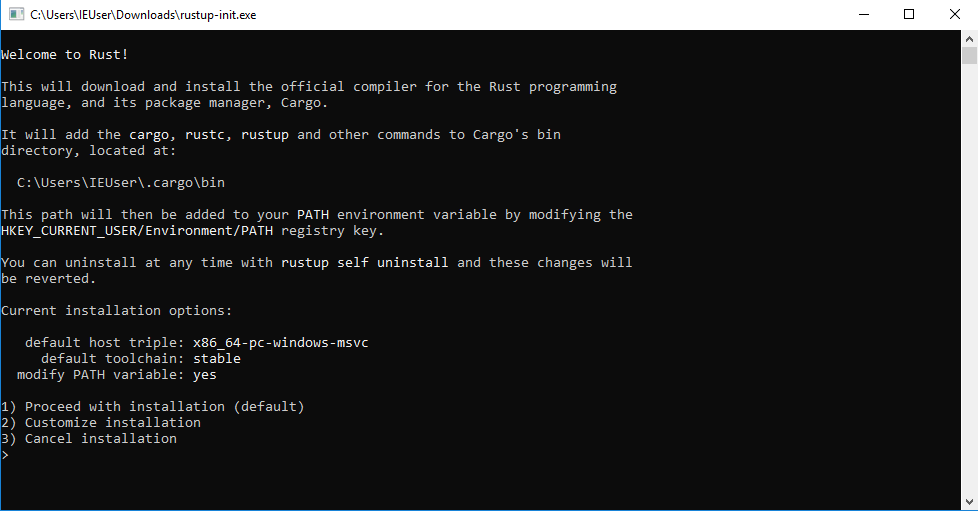Click the default toolchain 'stable' value

pos(216,359)
